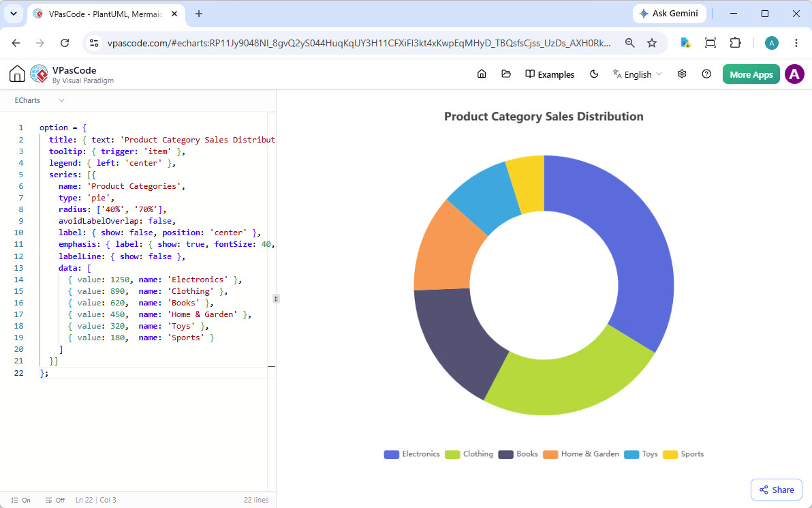The width and height of the screenshot is (812, 508).
Task: Click the chart title text
Action: point(544,116)
